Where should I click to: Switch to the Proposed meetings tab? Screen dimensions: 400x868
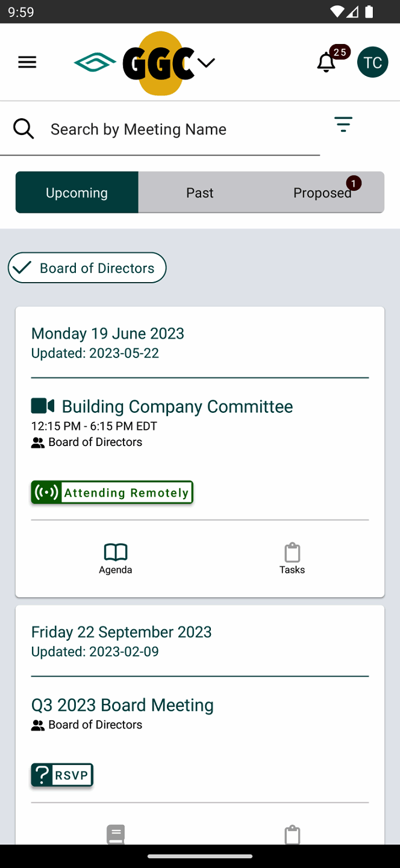tap(322, 193)
